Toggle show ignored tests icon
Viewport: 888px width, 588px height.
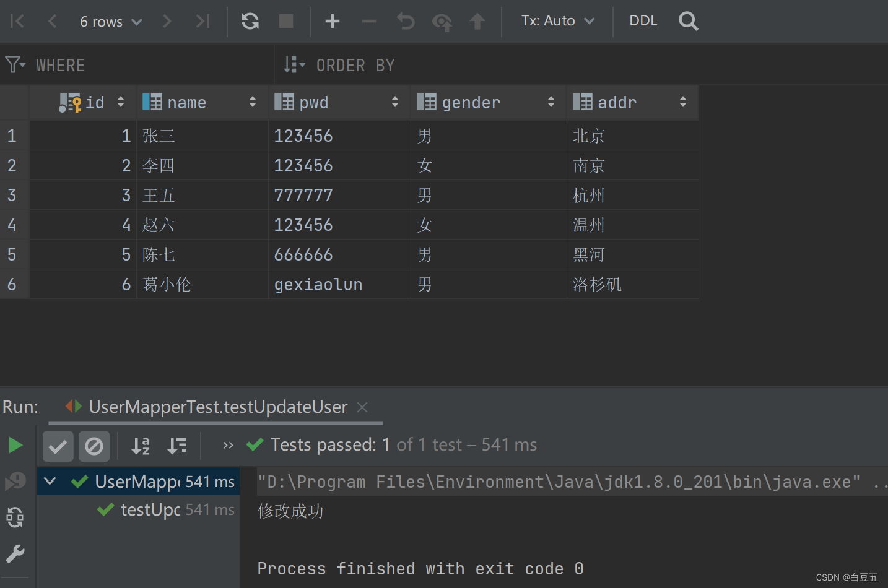tap(94, 446)
